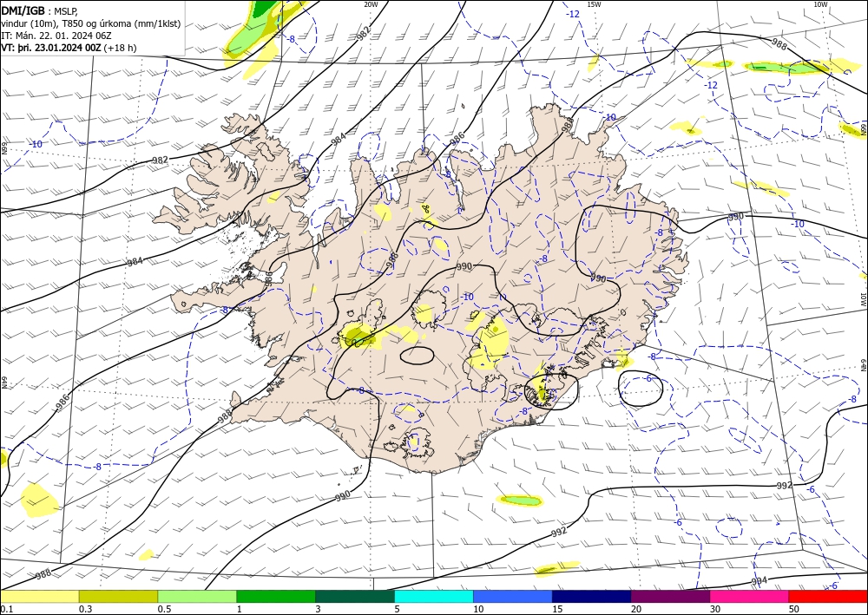Choose the purple 20–30 legend swatch

tap(670, 596)
